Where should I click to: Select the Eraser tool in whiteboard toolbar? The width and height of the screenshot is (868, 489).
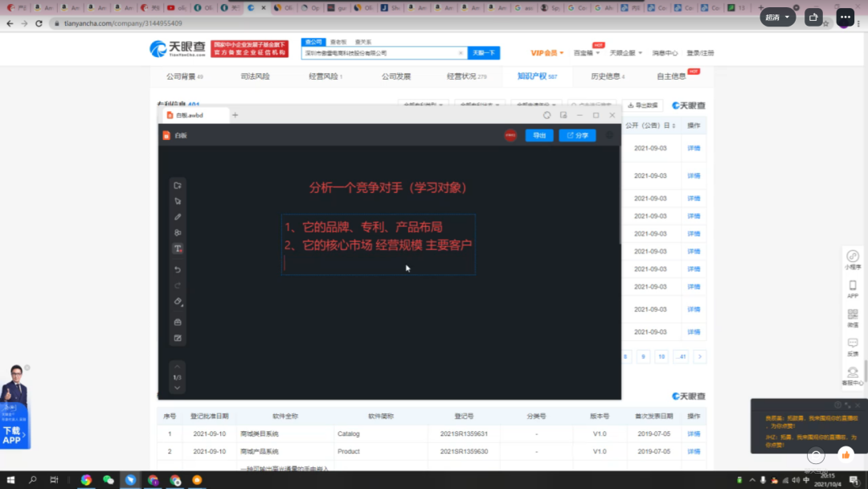click(178, 302)
